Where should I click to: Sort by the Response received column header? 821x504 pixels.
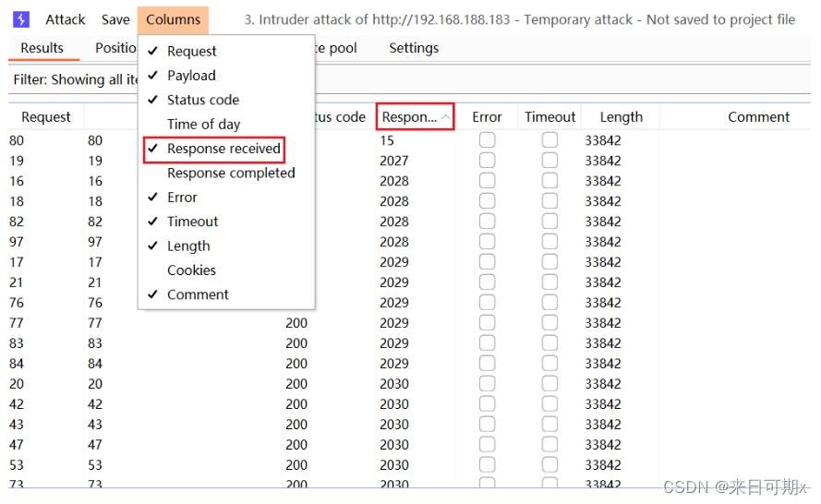(415, 116)
